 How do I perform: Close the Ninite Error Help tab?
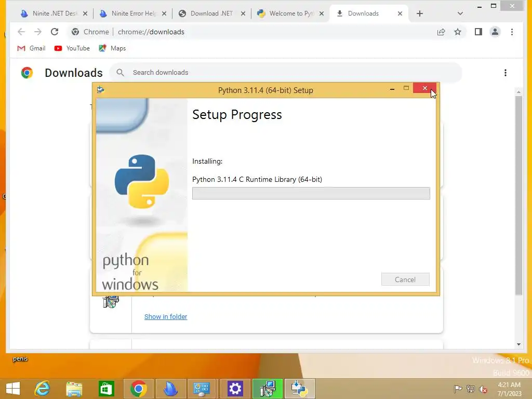(164, 14)
